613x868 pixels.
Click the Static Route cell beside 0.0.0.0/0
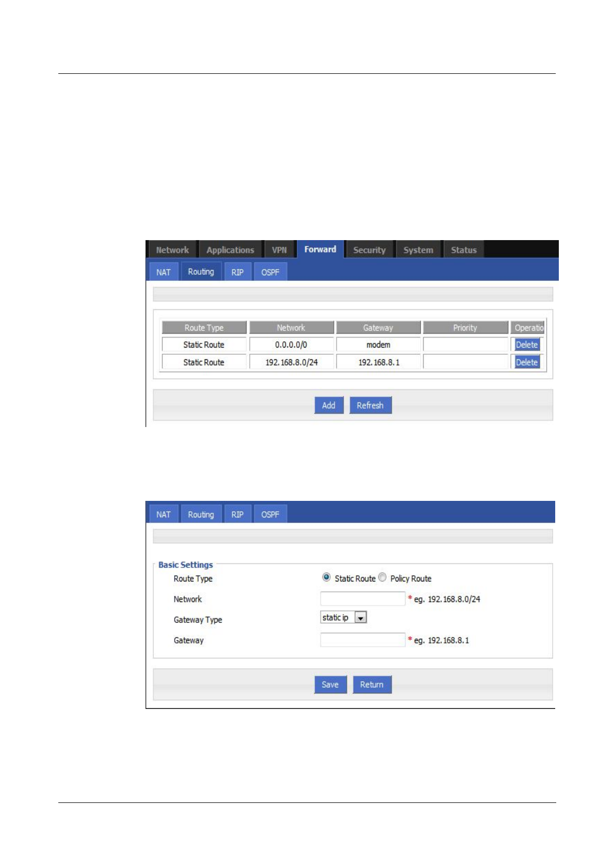[204, 344]
